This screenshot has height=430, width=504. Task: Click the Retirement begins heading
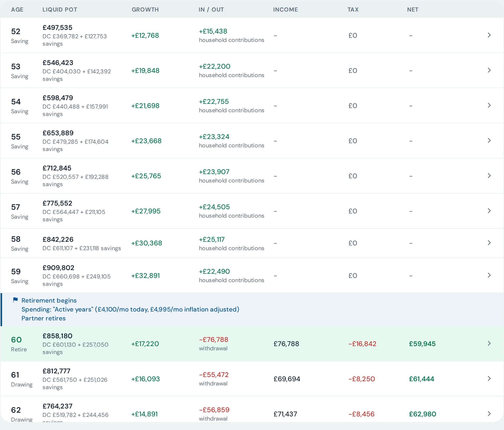tap(49, 300)
